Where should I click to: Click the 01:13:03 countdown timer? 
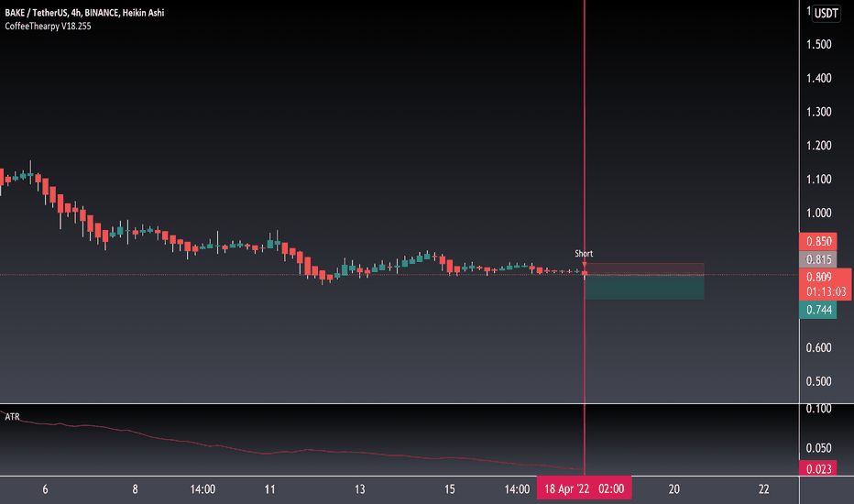point(826,292)
